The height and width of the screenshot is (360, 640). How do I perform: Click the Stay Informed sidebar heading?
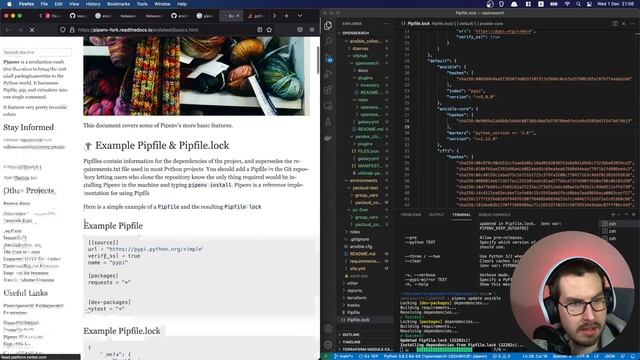(29, 127)
